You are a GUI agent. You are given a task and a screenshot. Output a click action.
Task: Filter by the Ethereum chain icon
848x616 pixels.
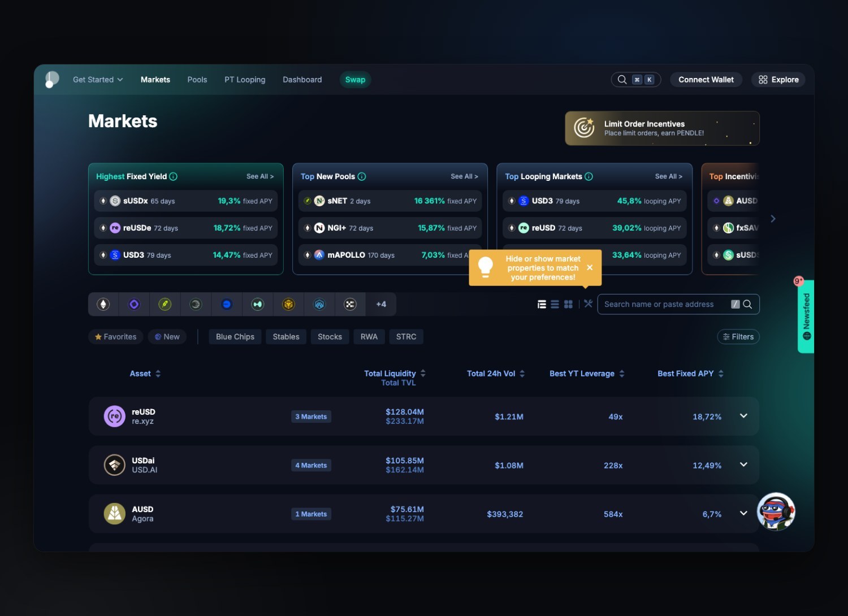[103, 304]
